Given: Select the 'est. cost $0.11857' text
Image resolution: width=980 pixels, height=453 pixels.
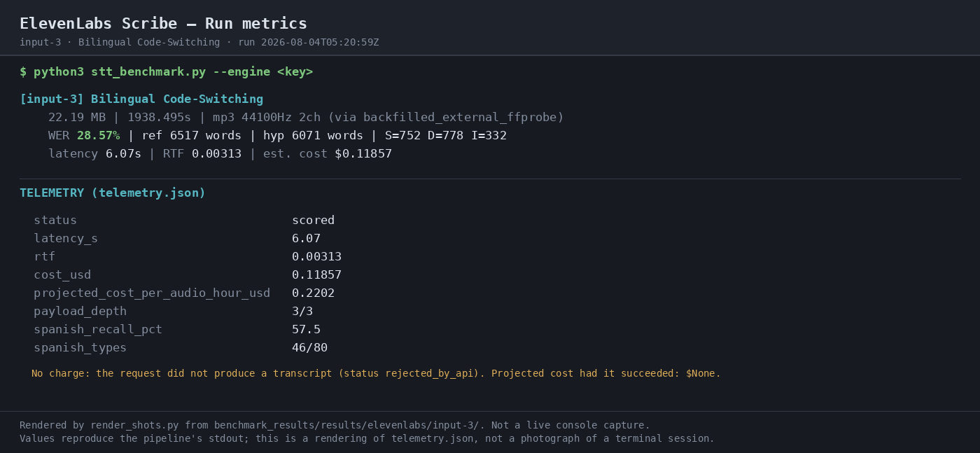Looking at the screenshot, I should tap(328, 154).
